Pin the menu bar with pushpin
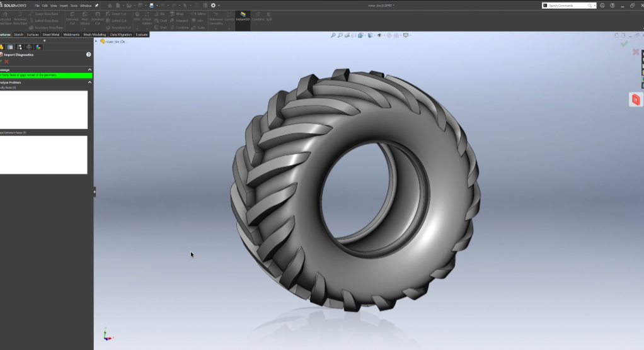This screenshot has height=350, width=644. (x=96, y=6)
